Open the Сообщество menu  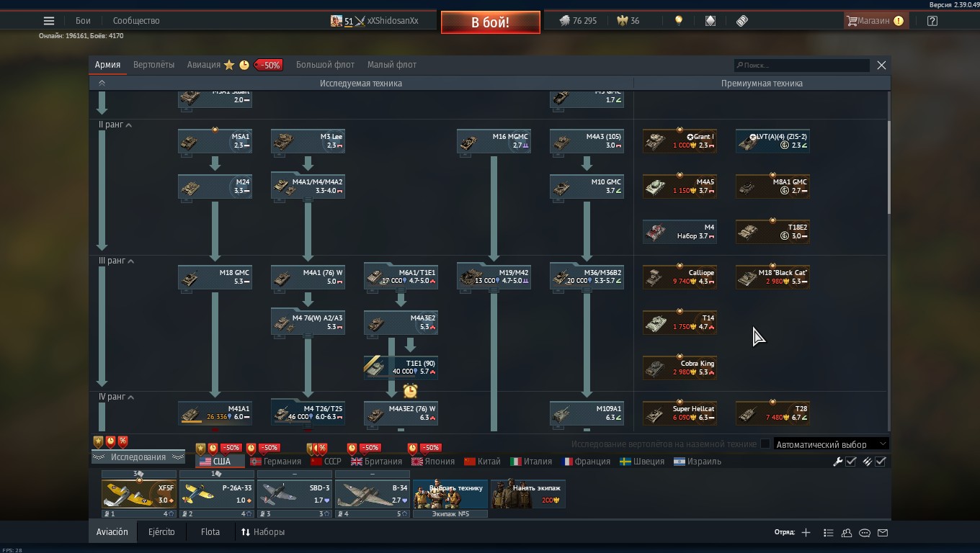click(x=136, y=21)
